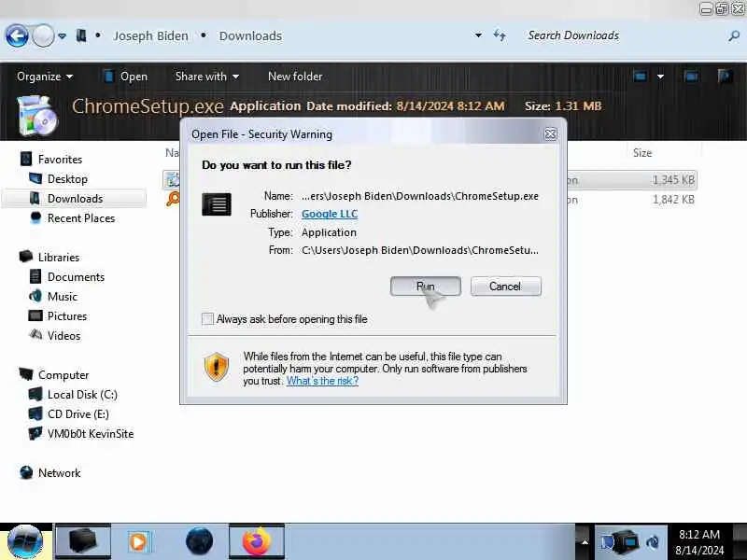Expand the view options dropdown arrow
This screenshot has width=747, height=560.
tap(660, 77)
